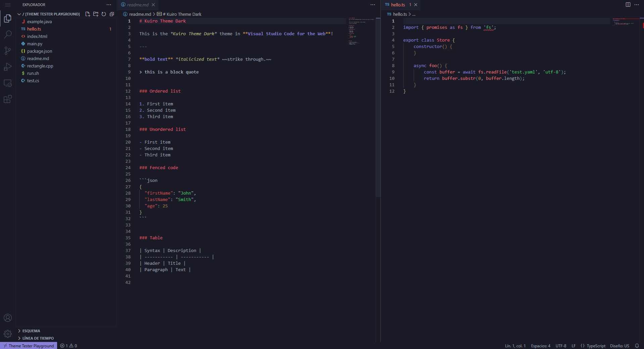Click line number 28 in readme.md gutter
Viewport: 644px width, 349px height.
128,193
